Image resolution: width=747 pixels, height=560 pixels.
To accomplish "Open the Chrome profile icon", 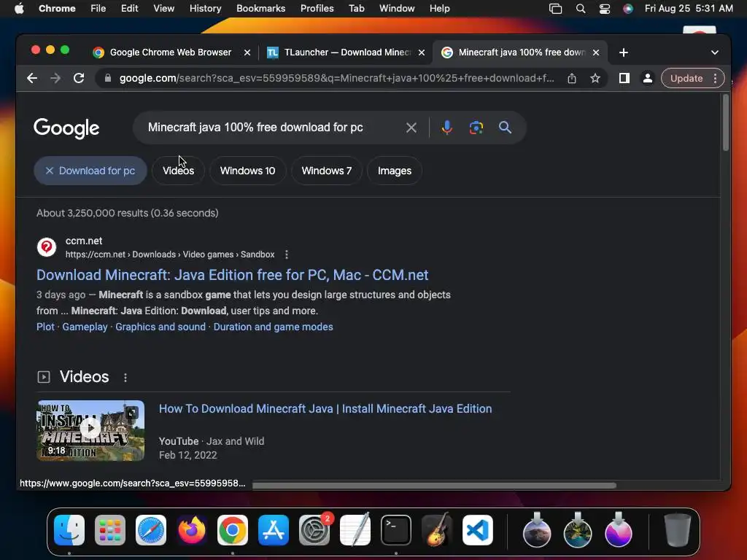I will [x=648, y=78].
